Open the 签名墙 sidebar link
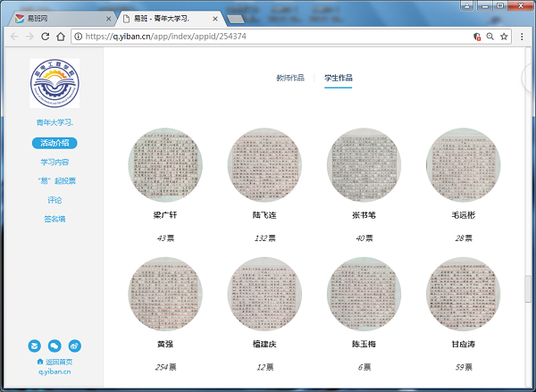 click(54, 219)
